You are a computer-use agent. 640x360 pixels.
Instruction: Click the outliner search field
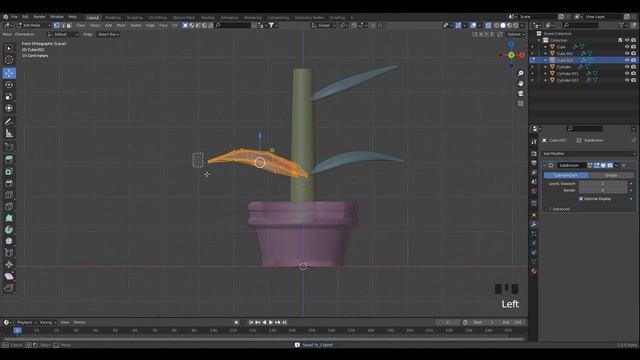pyautogui.click(x=580, y=25)
